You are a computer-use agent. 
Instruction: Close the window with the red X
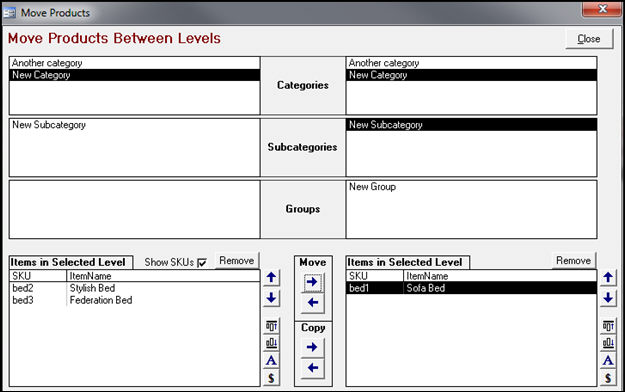pos(602,9)
